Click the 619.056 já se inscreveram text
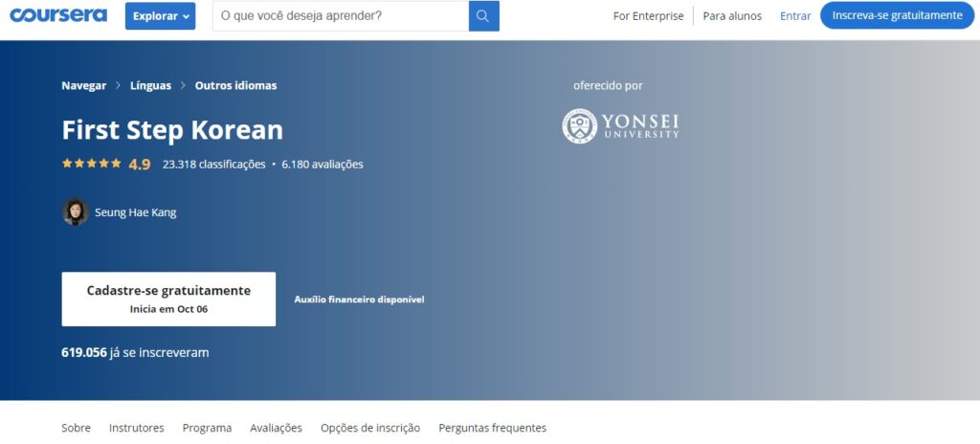This screenshot has width=980, height=444. point(135,353)
